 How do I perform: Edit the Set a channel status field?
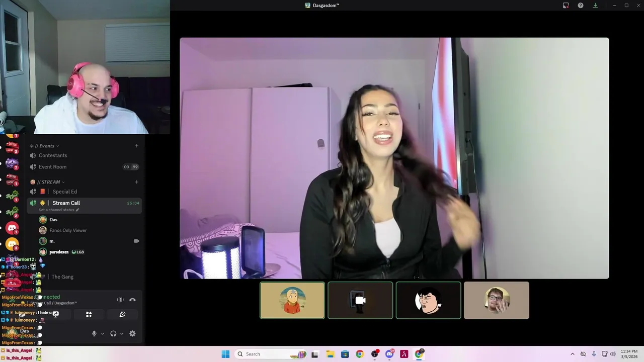pyautogui.click(x=59, y=210)
